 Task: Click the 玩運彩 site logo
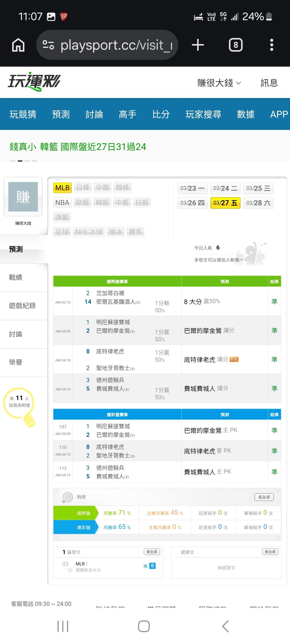tap(34, 82)
